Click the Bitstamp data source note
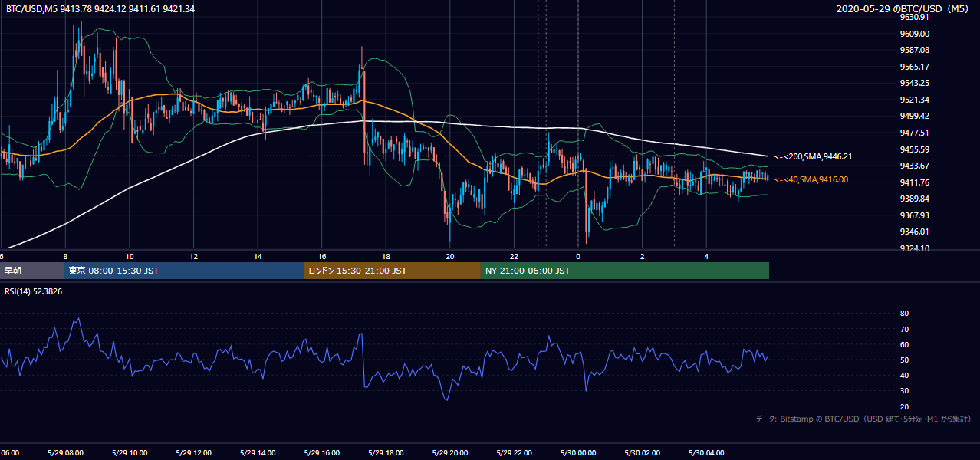This screenshot has width=980, height=460. click(x=863, y=419)
